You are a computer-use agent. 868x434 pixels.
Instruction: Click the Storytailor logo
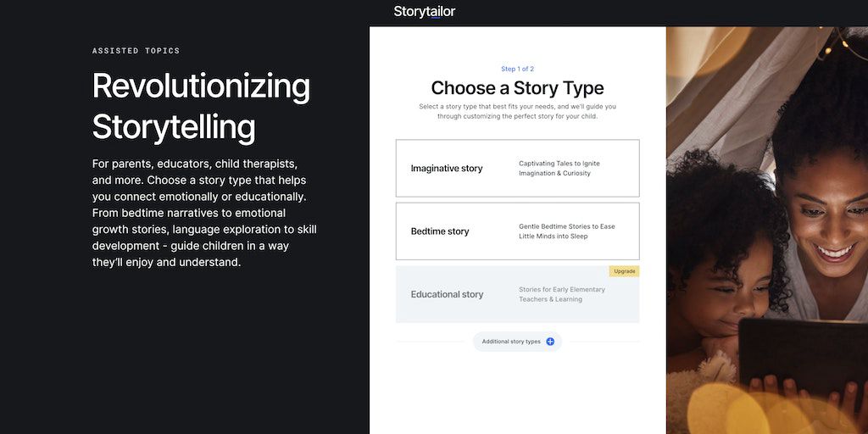click(424, 12)
